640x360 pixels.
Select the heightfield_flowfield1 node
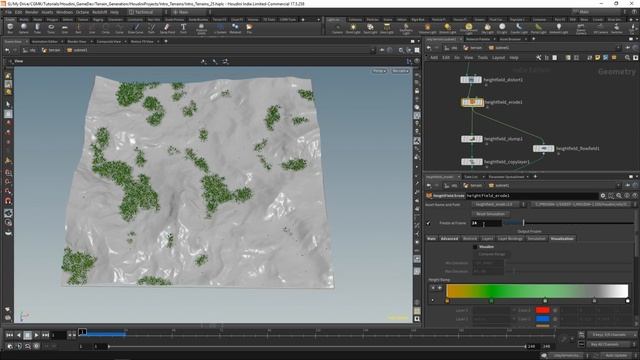[543, 149]
